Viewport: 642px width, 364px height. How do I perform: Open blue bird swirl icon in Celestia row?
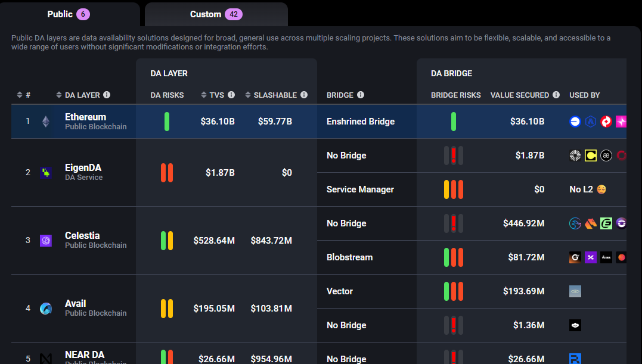point(575,223)
